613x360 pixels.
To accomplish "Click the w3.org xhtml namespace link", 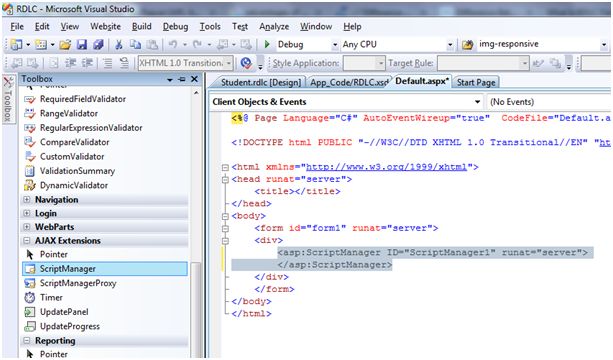I will click(x=386, y=167).
